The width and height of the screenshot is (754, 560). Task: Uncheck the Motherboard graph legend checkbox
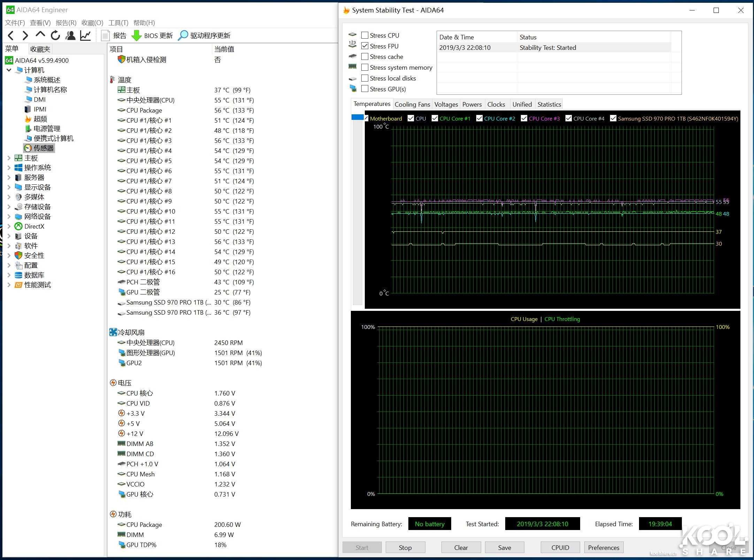tap(367, 118)
